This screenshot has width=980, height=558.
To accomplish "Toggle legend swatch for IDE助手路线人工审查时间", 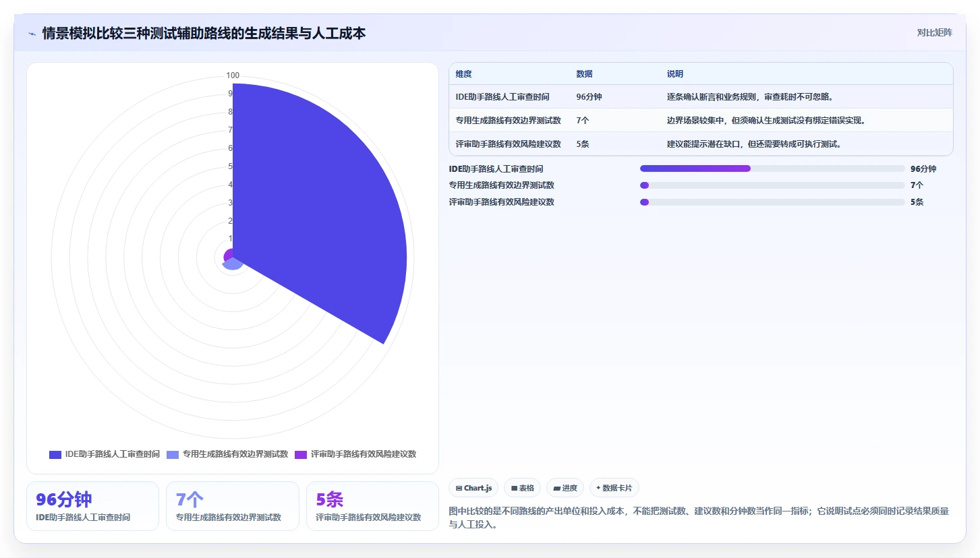I will pyautogui.click(x=55, y=454).
